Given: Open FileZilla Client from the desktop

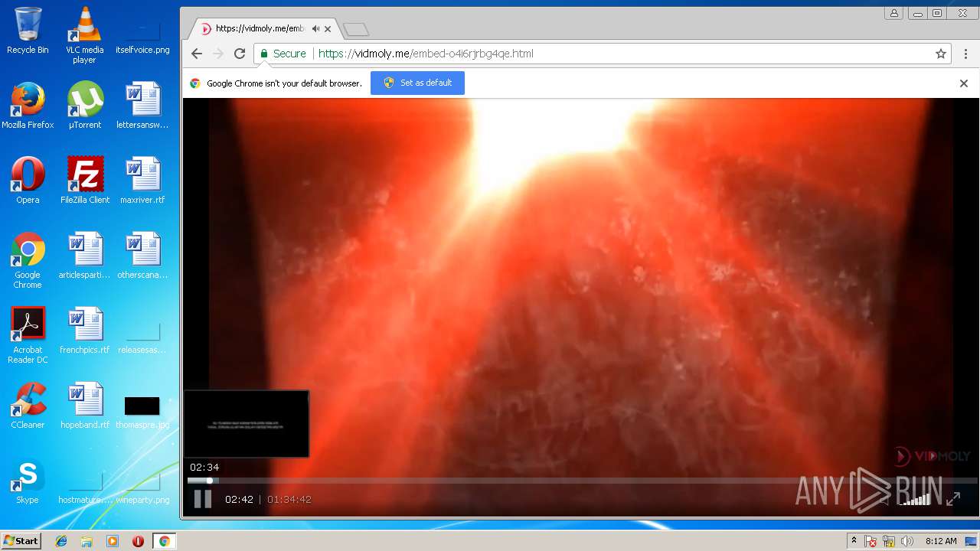Looking at the screenshot, I should point(84,181).
